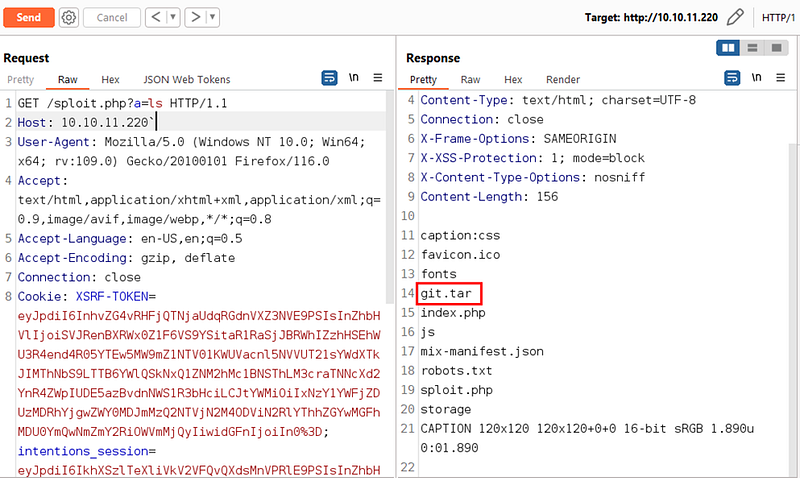Click the GET /sploit.php?a=ls request line
800x478 pixels.
point(122,104)
